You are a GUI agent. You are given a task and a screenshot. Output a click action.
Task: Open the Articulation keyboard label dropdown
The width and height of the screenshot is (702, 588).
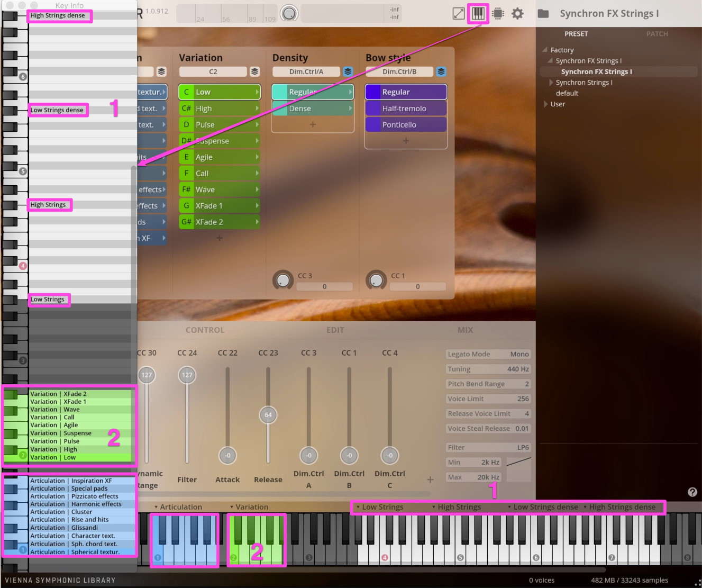tap(178, 507)
